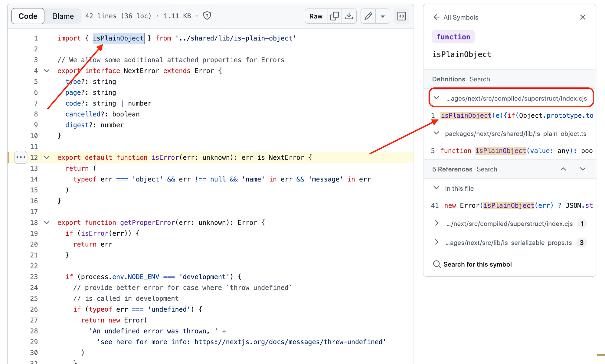
Task: Open the Raw file view
Action: coord(316,16)
